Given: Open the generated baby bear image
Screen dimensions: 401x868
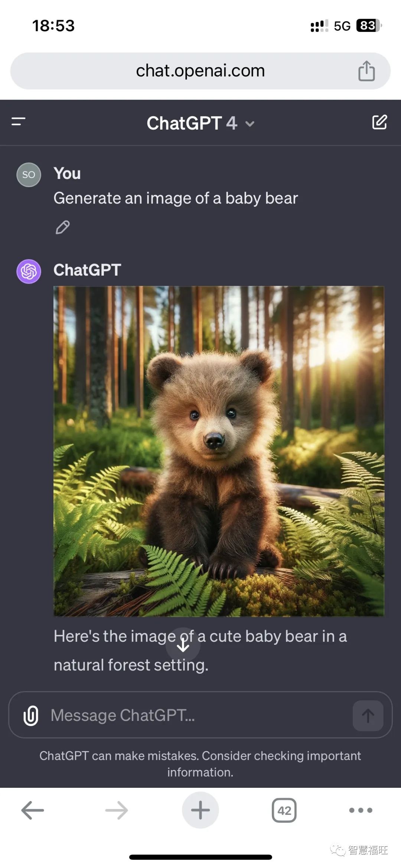Looking at the screenshot, I should [x=219, y=451].
